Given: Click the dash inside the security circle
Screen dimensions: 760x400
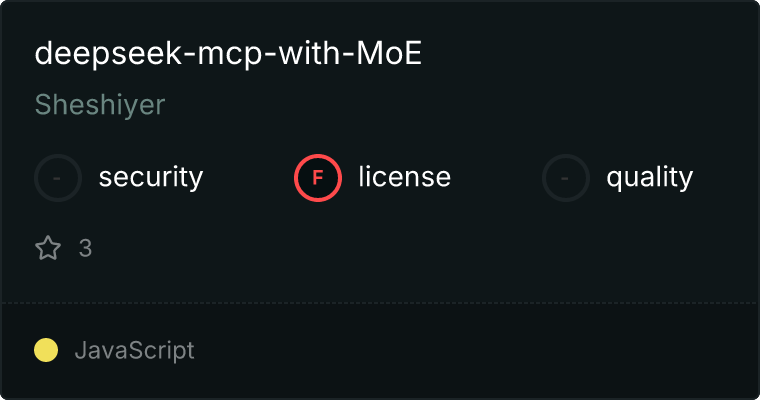Looking at the screenshot, I should coord(57,178).
